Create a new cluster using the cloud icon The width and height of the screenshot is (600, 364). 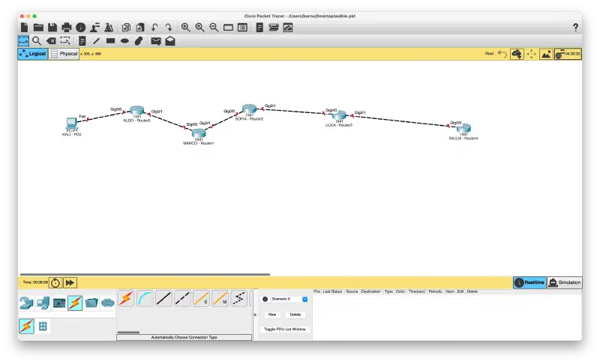coord(517,54)
